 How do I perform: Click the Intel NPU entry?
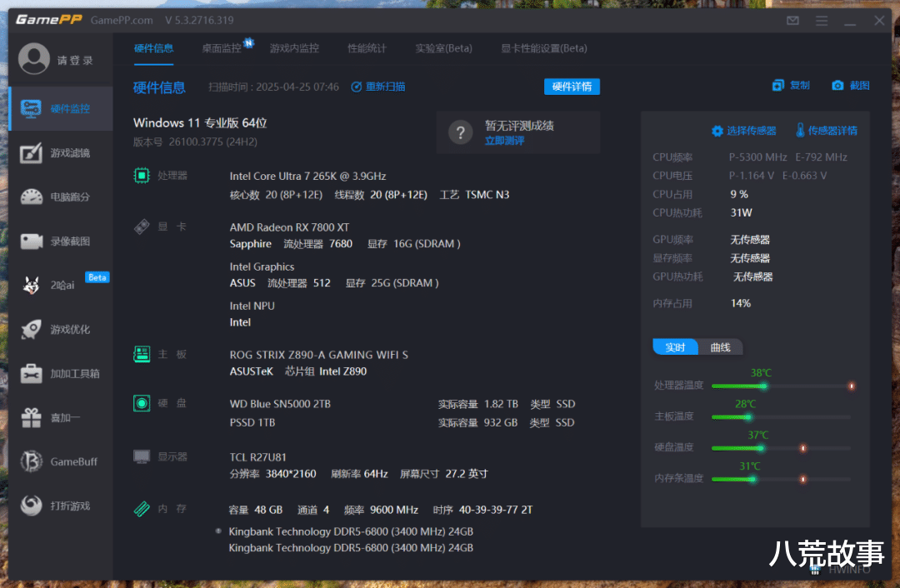(x=252, y=306)
